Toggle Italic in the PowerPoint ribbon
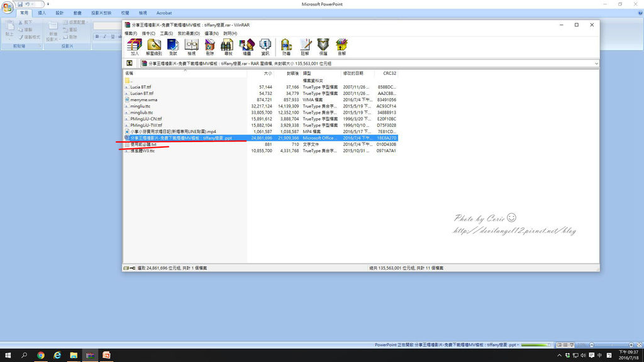 tap(105, 36)
